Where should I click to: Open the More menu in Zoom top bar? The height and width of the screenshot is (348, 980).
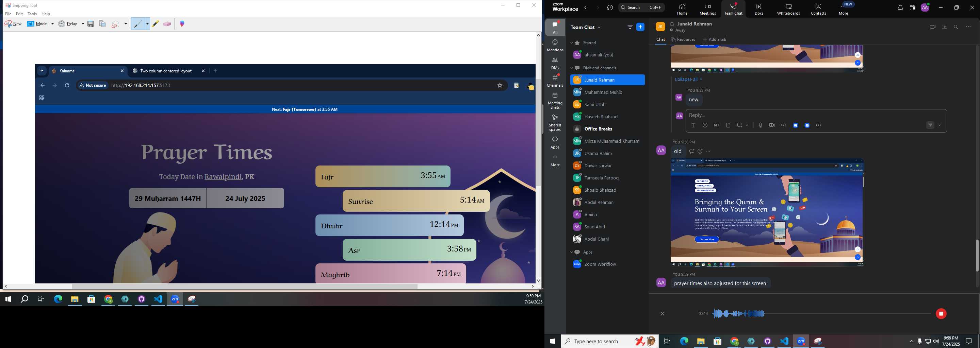click(844, 10)
